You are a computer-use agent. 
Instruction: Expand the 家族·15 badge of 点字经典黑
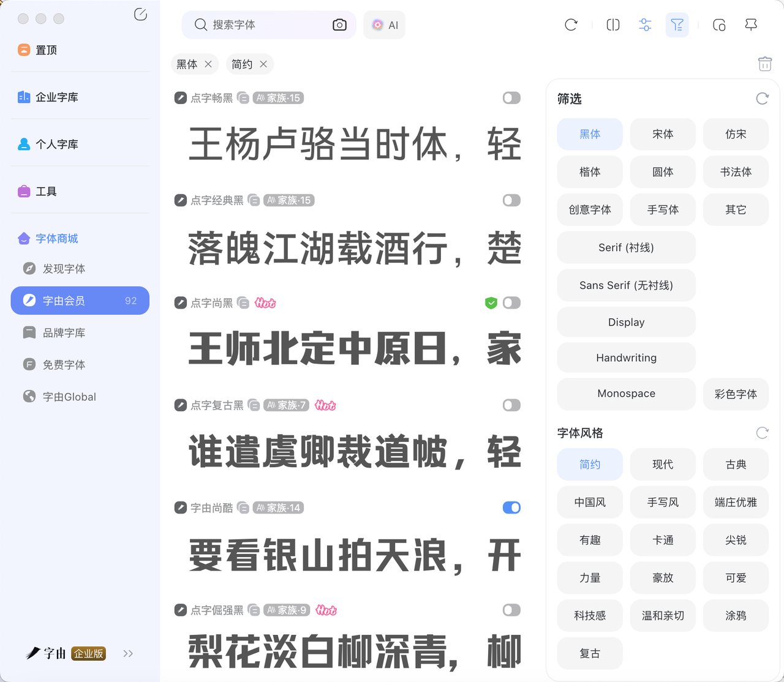point(289,200)
